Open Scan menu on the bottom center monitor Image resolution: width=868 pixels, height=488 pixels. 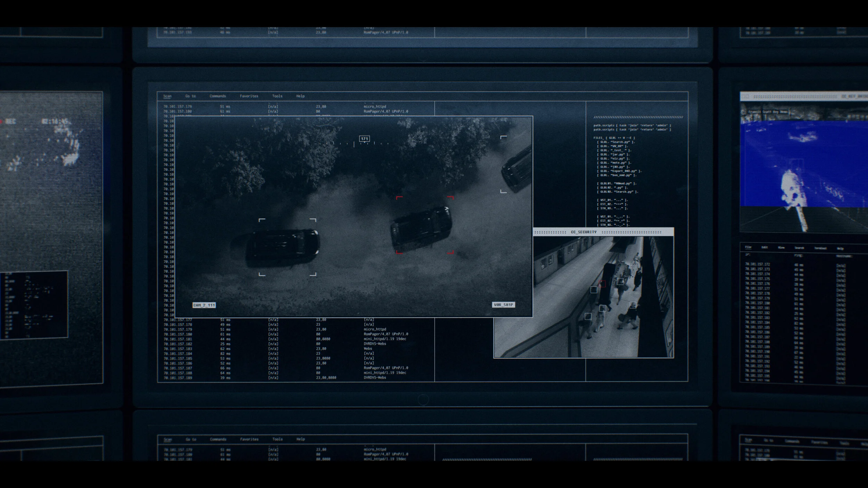tap(168, 439)
